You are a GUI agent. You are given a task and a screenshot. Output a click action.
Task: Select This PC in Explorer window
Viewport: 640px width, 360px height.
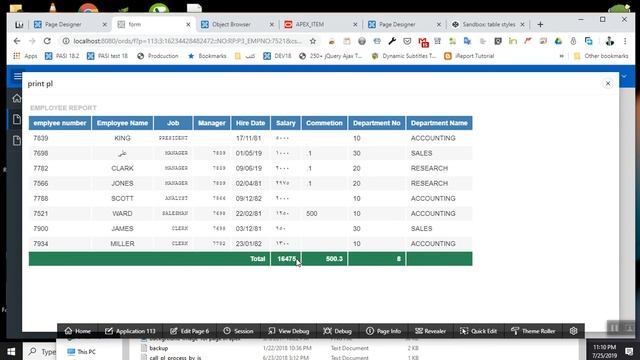[82, 352]
